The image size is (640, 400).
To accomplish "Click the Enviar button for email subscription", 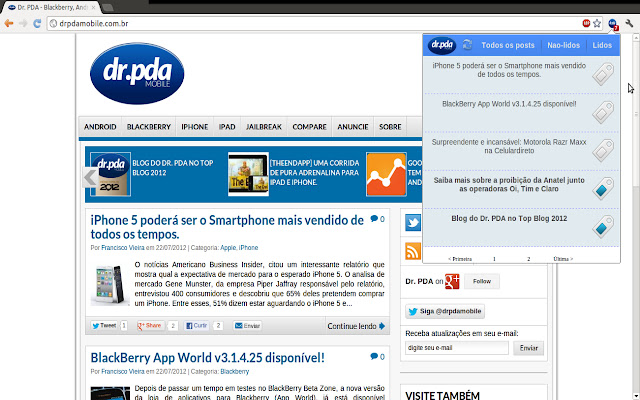I will pyautogui.click(x=529, y=348).
